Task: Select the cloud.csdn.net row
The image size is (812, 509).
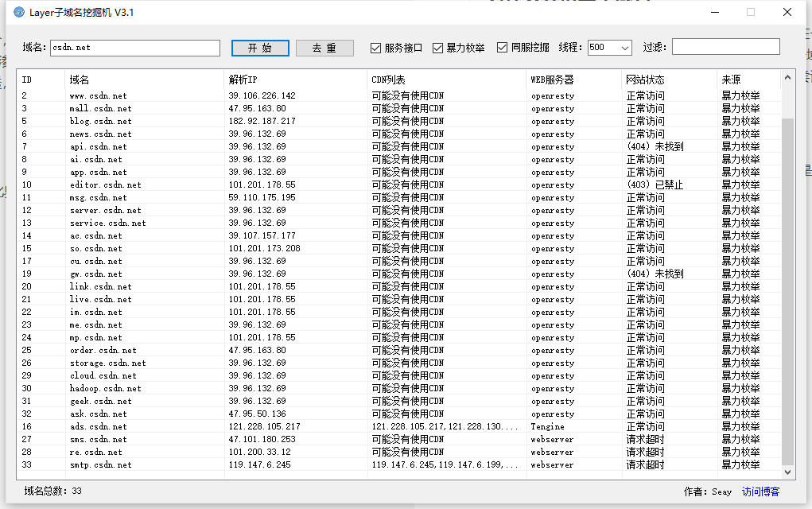Action: [x=398, y=376]
